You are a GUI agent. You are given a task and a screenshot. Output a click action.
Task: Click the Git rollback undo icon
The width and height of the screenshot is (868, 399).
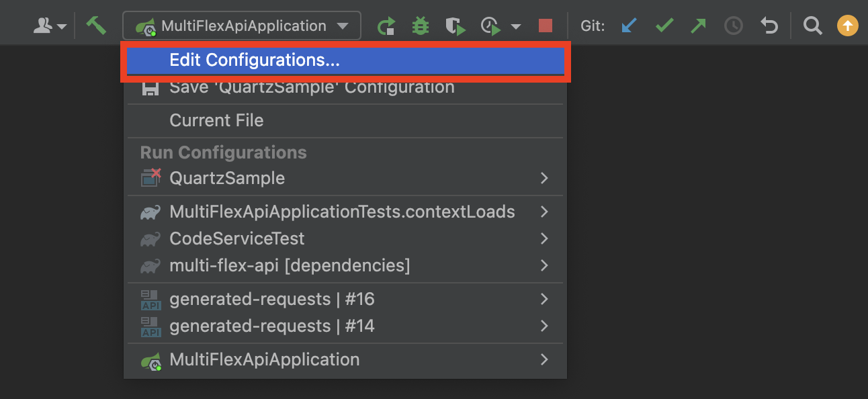pos(769,26)
